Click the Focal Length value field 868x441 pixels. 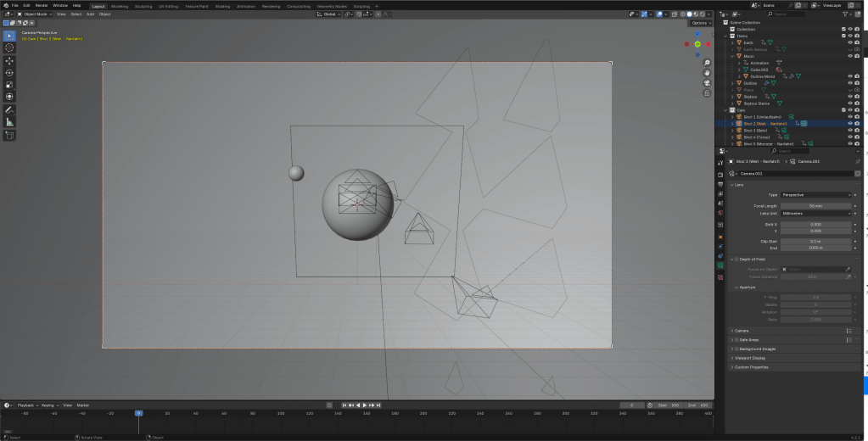pyautogui.click(x=816, y=206)
